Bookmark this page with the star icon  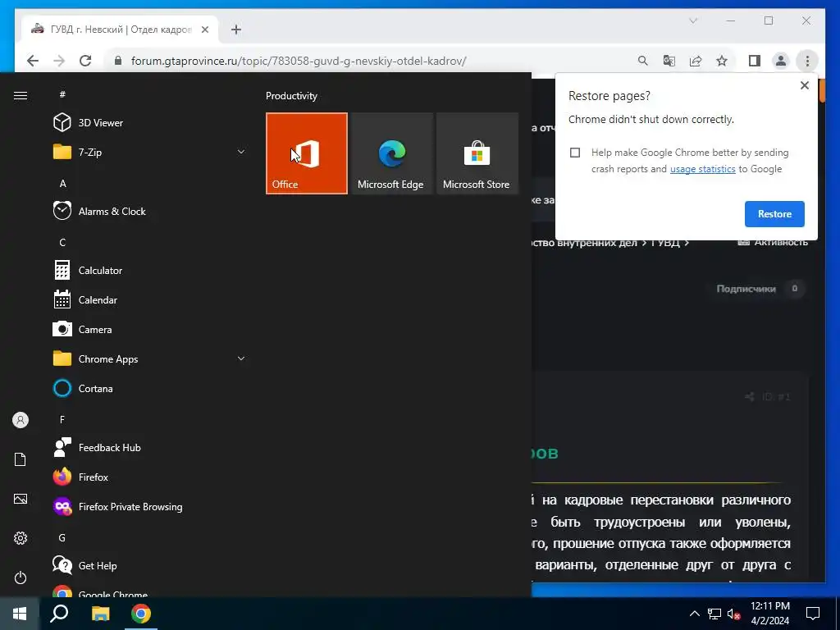722,61
